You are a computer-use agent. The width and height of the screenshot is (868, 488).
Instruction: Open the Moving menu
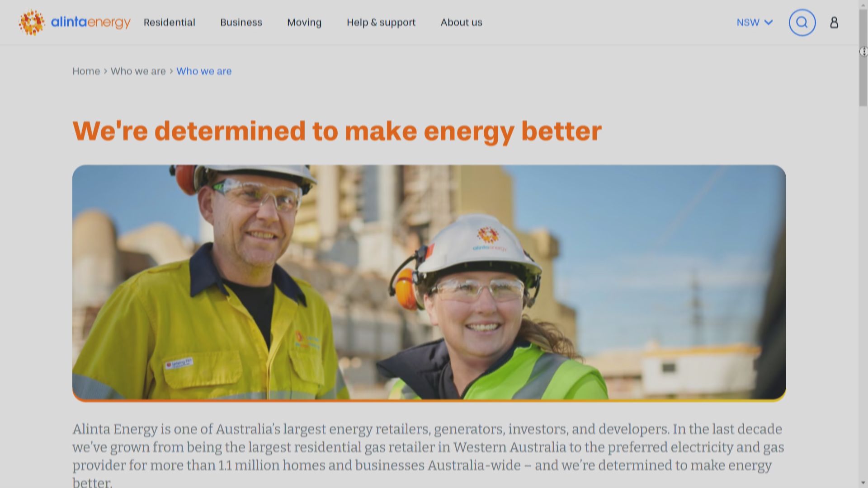point(304,23)
